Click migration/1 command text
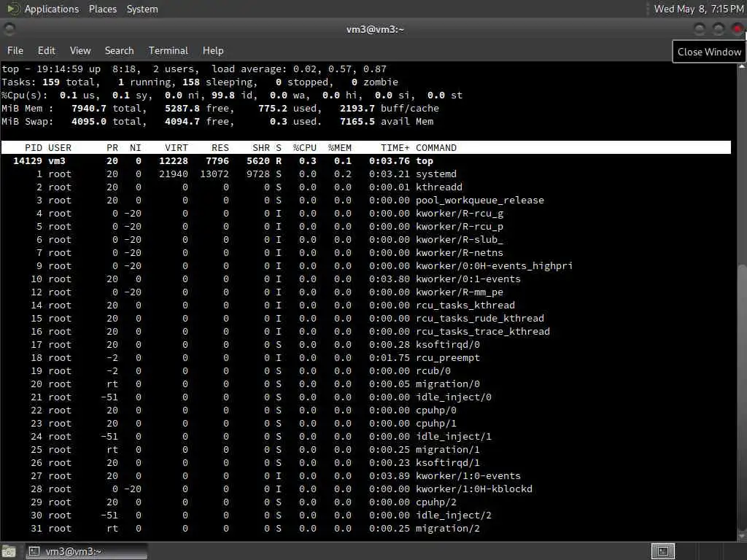The image size is (747, 560). 447,449
